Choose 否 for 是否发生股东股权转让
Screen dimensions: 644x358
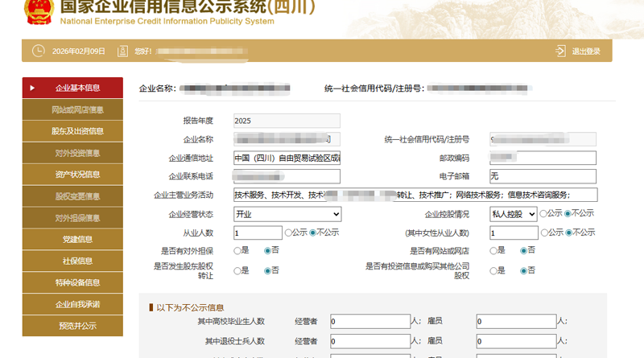267,271
